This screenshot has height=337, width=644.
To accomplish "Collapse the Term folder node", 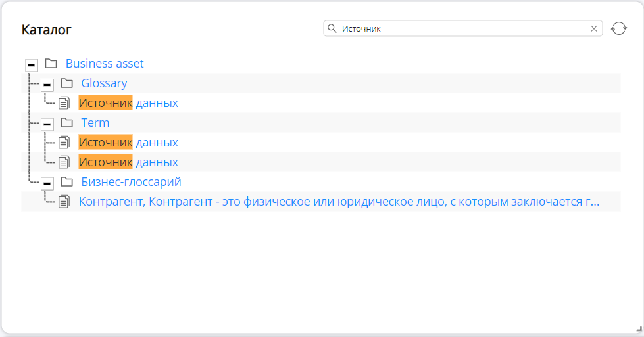I will (x=47, y=124).
